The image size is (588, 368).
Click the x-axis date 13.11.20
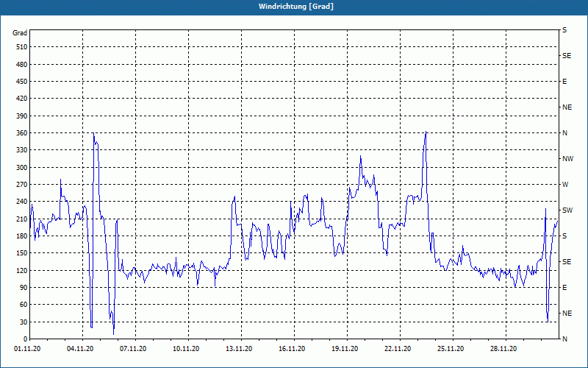(x=239, y=349)
